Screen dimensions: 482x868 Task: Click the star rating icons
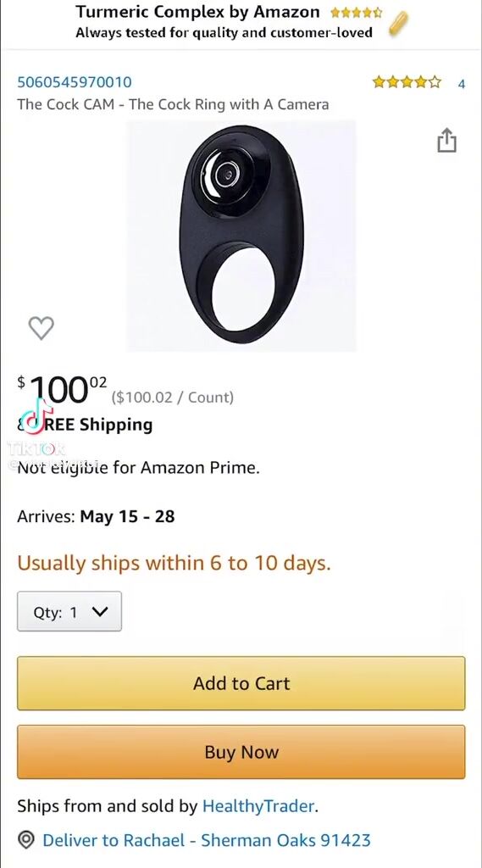[407, 83]
